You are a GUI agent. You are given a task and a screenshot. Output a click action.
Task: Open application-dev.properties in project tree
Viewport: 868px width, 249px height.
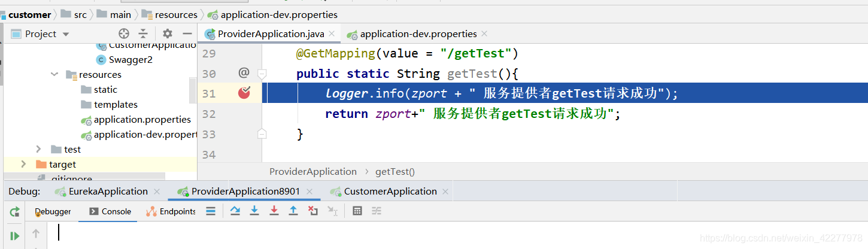click(139, 135)
